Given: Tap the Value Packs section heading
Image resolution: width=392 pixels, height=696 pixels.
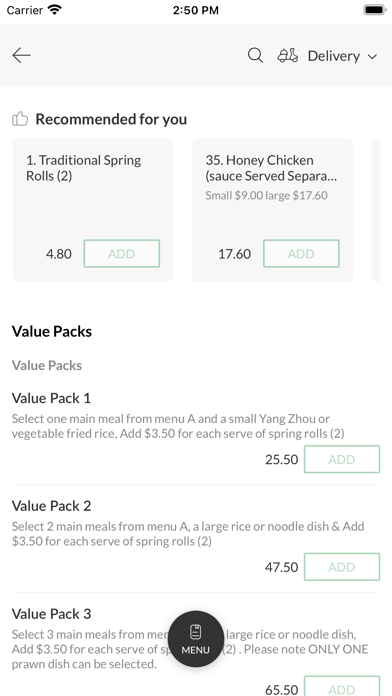Looking at the screenshot, I should coord(52,332).
